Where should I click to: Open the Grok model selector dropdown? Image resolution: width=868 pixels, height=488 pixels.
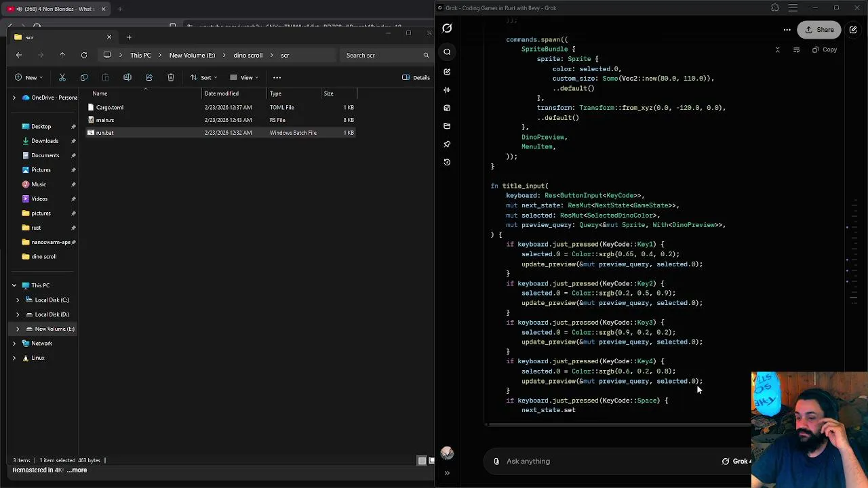pyautogui.click(x=738, y=462)
